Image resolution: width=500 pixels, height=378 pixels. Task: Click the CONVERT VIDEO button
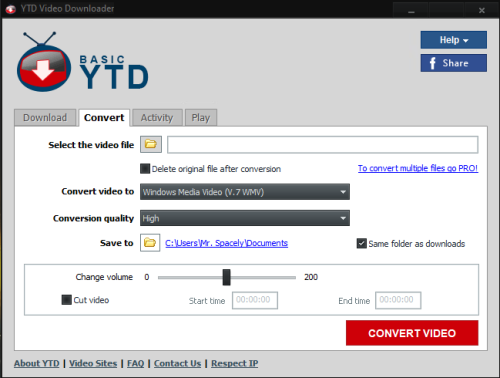(412, 333)
